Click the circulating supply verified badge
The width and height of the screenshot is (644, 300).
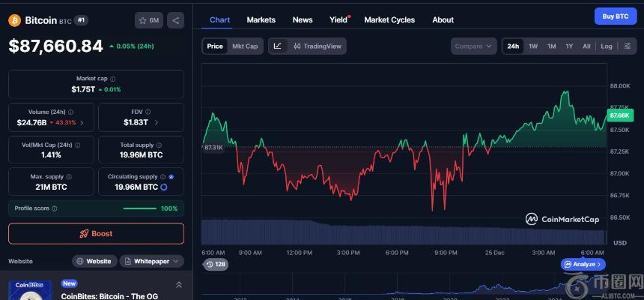[x=171, y=177]
